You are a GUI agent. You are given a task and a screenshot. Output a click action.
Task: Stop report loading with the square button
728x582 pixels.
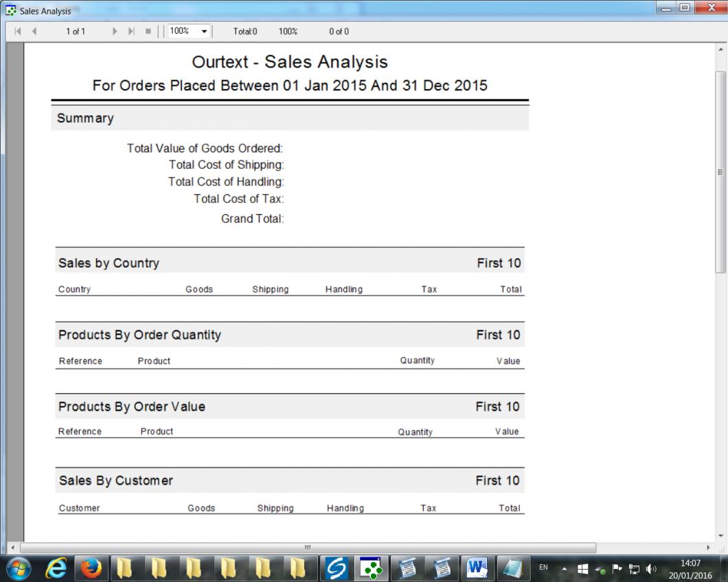(x=148, y=32)
